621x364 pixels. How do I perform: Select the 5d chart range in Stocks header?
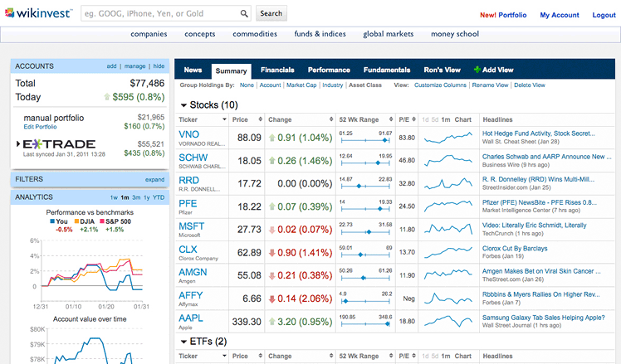click(x=434, y=119)
